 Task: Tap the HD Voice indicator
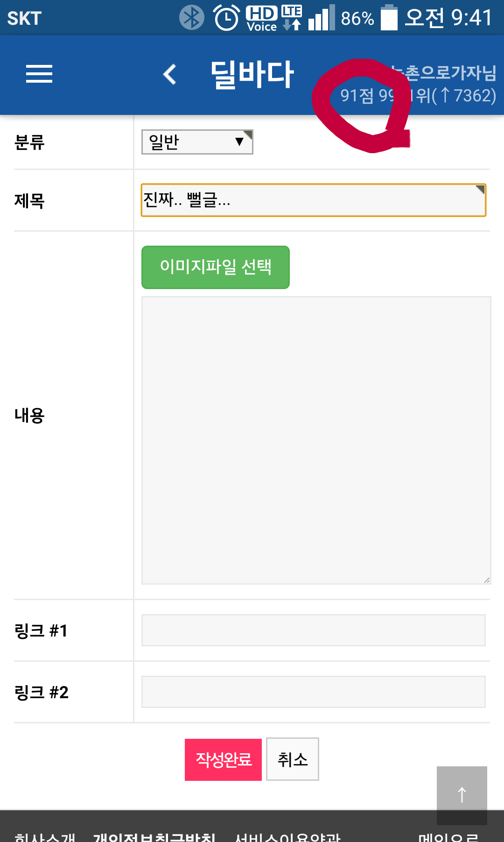point(262,18)
